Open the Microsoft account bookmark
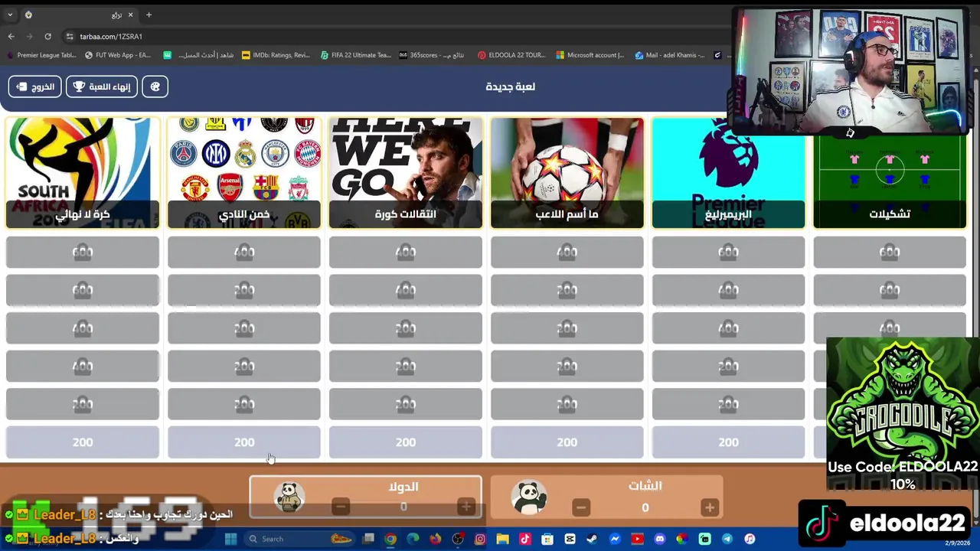980x551 pixels. pyautogui.click(x=590, y=55)
